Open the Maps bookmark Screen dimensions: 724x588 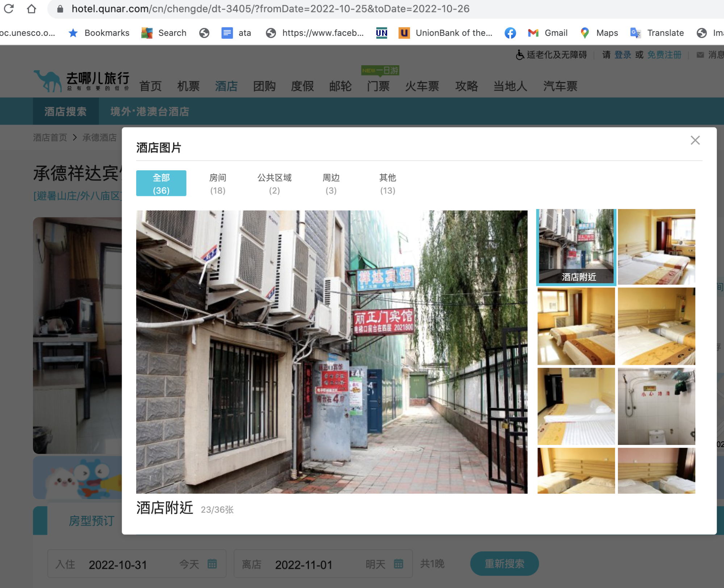(x=599, y=33)
